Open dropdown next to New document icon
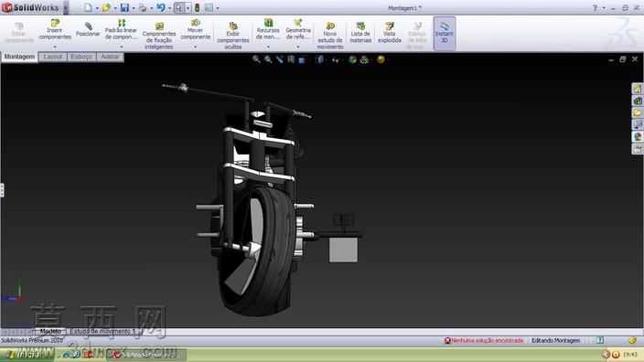 point(97,8)
